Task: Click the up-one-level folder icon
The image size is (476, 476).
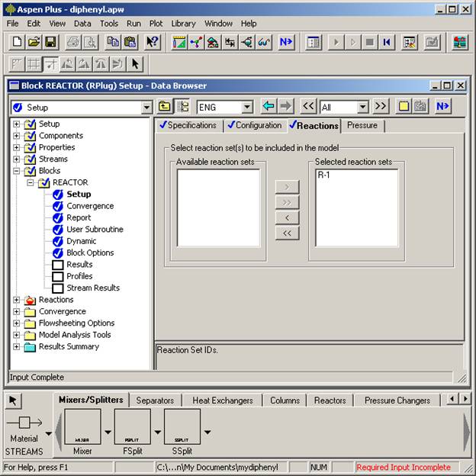Action: pyautogui.click(x=165, y=107)
